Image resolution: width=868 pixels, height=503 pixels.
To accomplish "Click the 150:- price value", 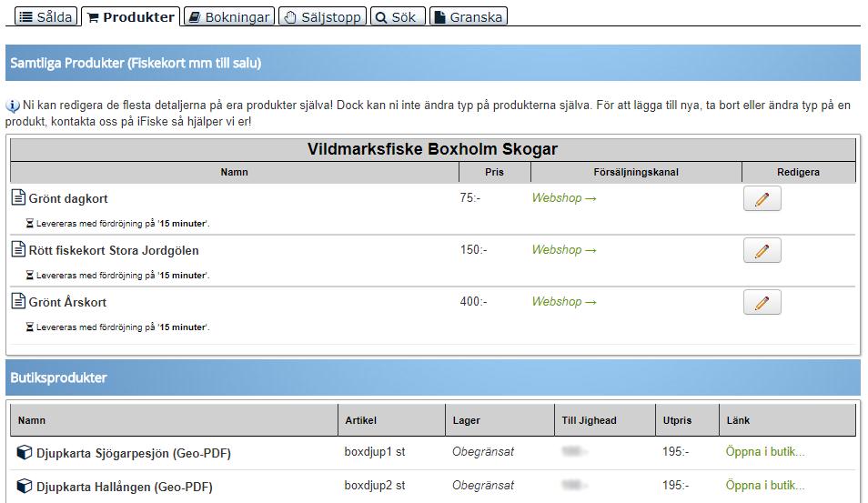I will (473, 250).
